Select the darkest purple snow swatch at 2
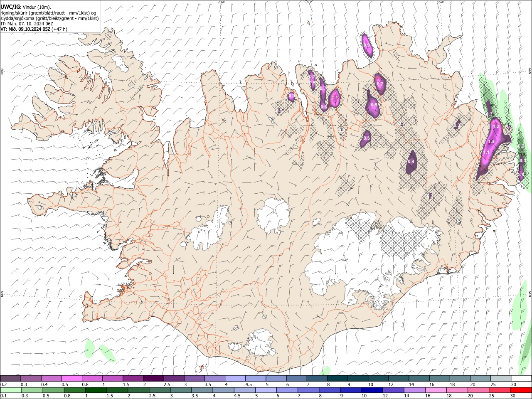 153,378
